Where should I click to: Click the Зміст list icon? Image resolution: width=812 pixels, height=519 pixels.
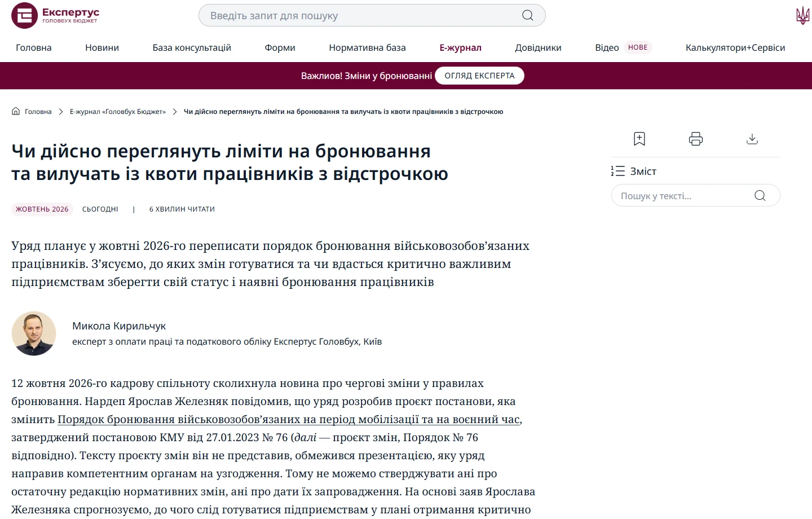coord(618,171)
